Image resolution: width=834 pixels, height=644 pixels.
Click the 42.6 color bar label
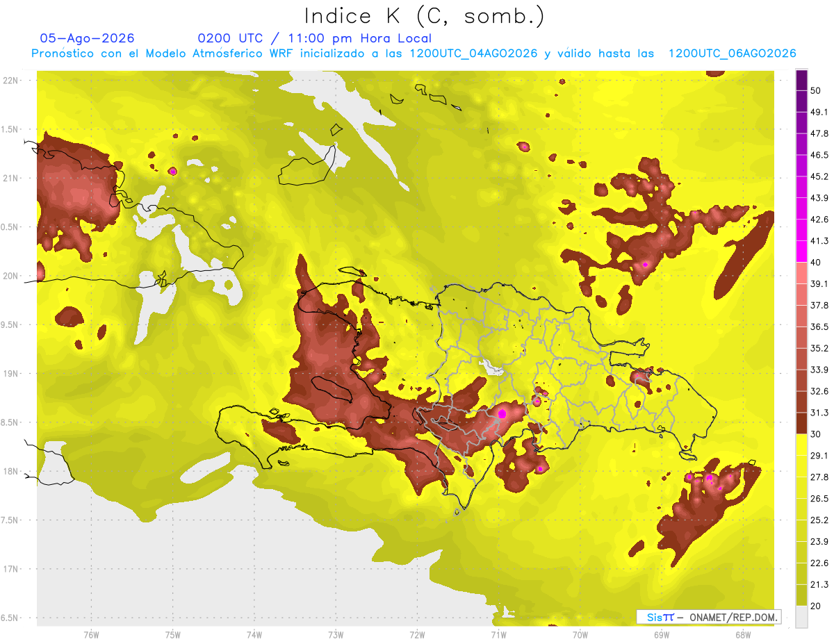(x=819, y=220)
